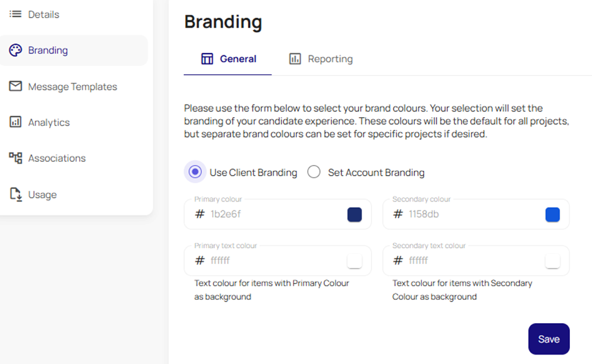This screenshot has height=364, width=592.
Task: Open the secondary colour blue swatch
Action: click(552, 215)
